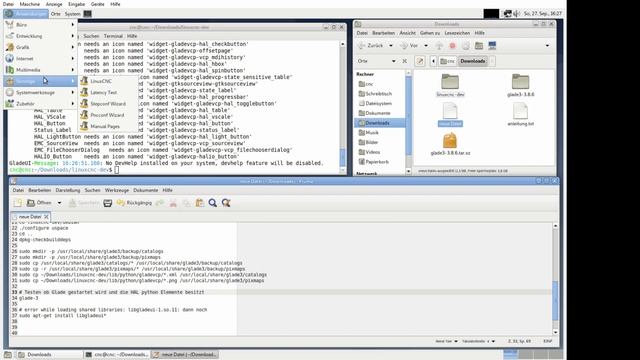Open the System panel menu
This screenshot has height=360, width=640.
73,14
